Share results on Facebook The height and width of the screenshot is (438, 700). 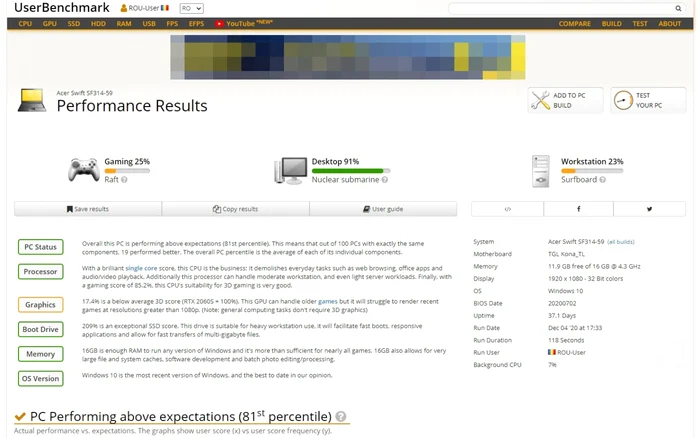579,209
